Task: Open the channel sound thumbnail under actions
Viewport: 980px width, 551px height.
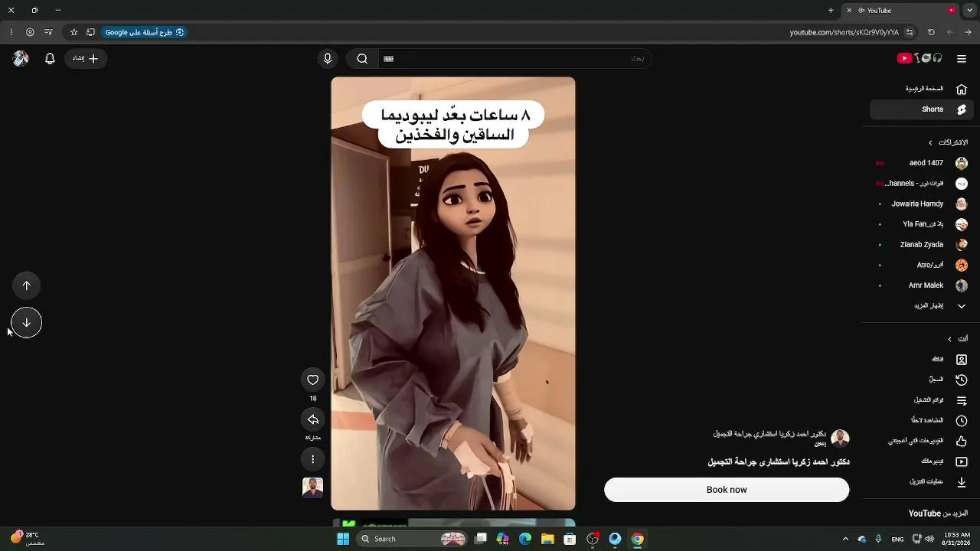Action: [x=312, y=487]
